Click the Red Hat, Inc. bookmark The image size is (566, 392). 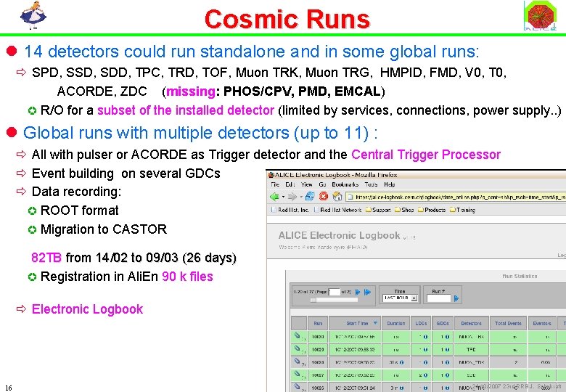pyautogui.click(x=290, y=210)
